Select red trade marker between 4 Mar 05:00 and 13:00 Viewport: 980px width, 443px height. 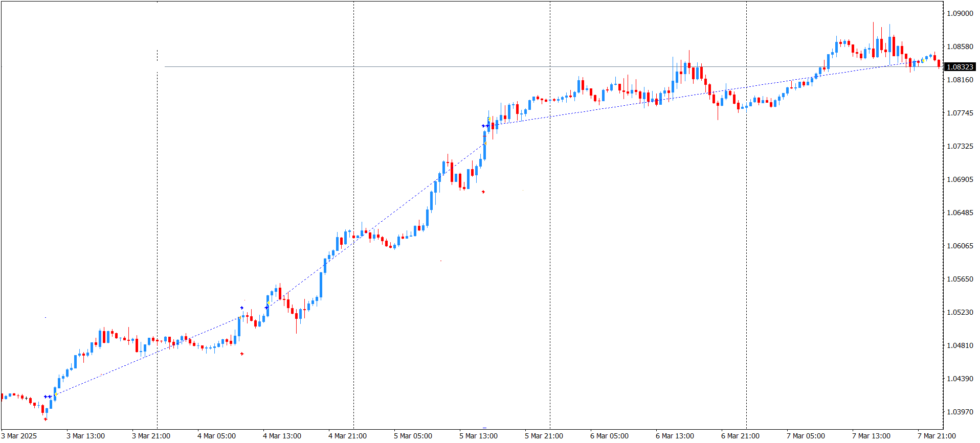click(242, 354)
